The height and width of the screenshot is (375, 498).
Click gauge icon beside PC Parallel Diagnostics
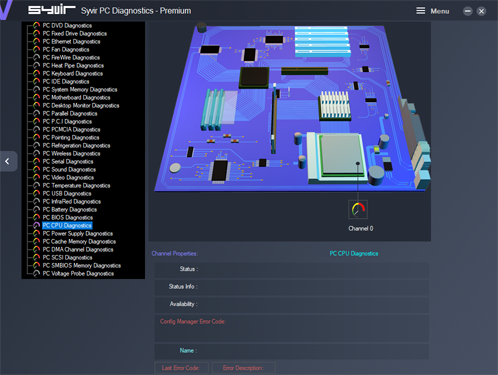coord(36,113)
